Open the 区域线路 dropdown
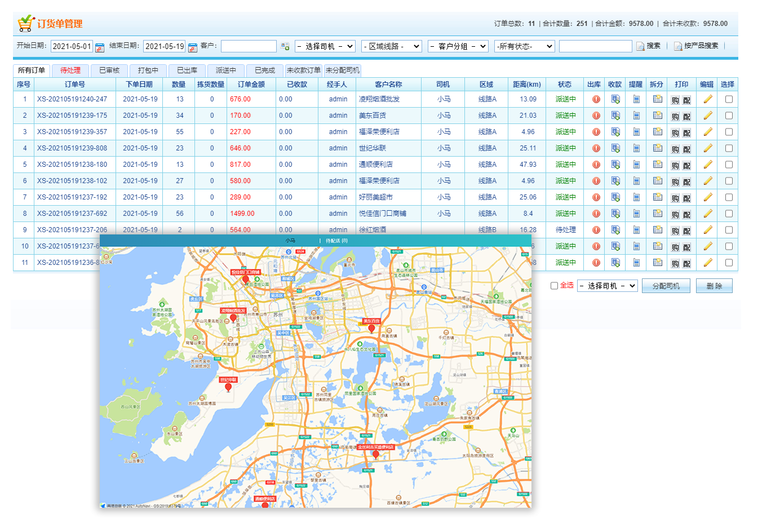Viewport: 771px width, 532px height. 392,46
